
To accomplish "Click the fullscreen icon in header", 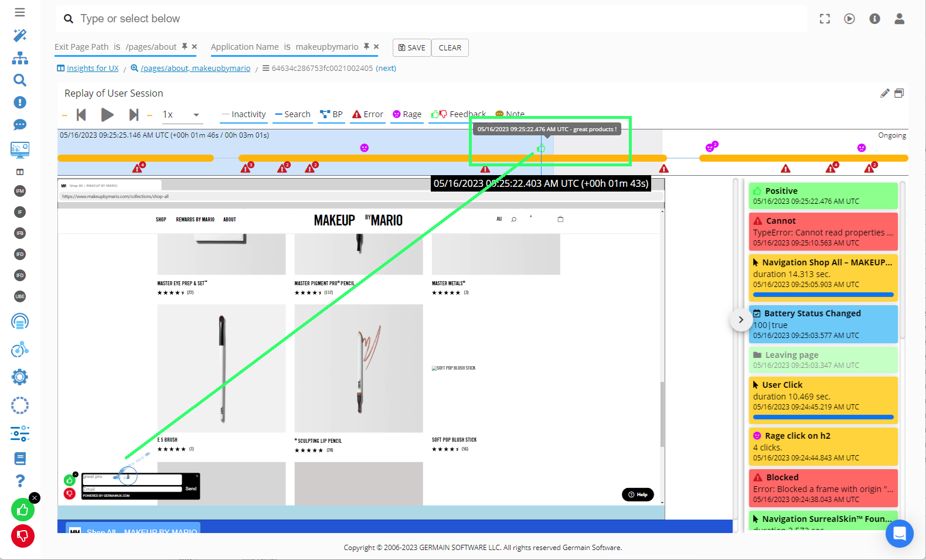I will point(825,19).
